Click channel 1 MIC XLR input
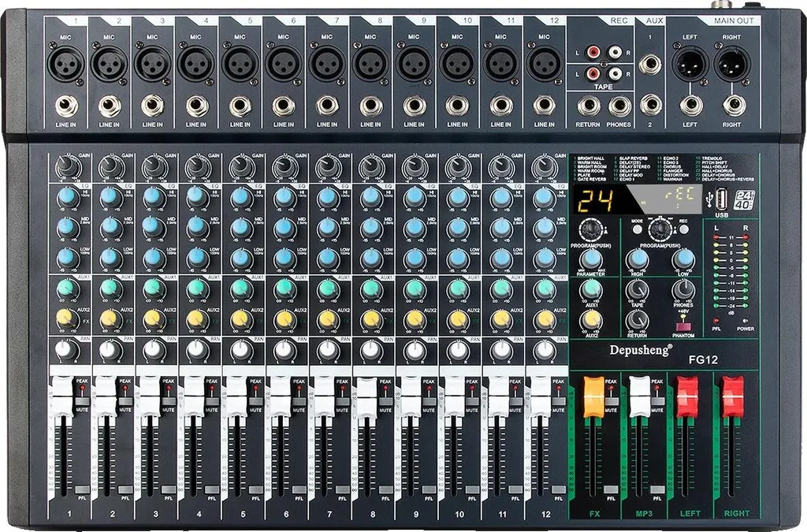 pos(66,65)
